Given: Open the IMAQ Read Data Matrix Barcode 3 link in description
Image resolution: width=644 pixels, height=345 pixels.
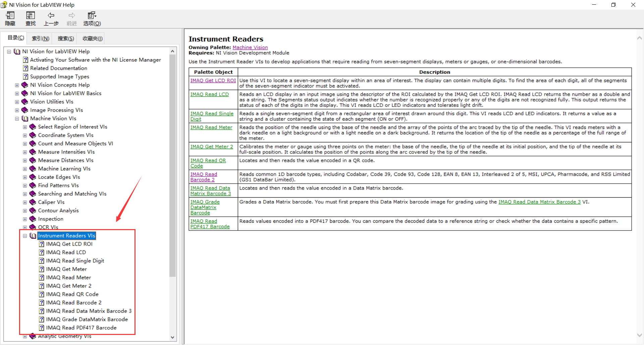Looking at the screenshot, I should pos(539,202).
